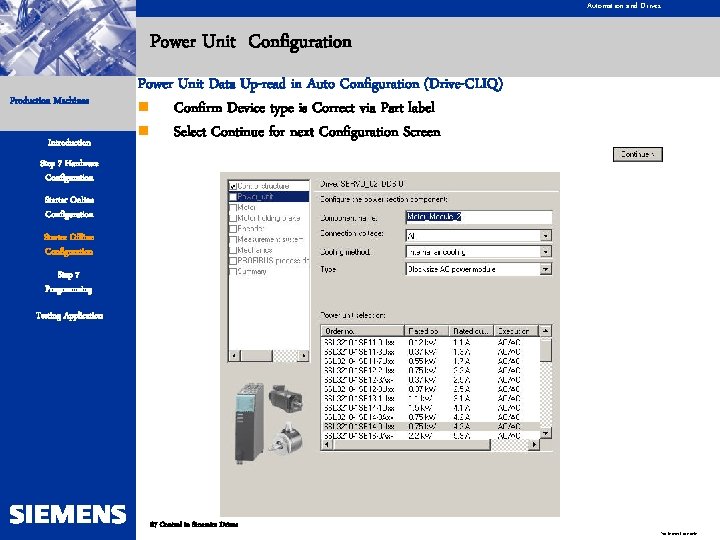The image size is (720, 540).
Task: Open Testing Application section
Action: [69, 315]
